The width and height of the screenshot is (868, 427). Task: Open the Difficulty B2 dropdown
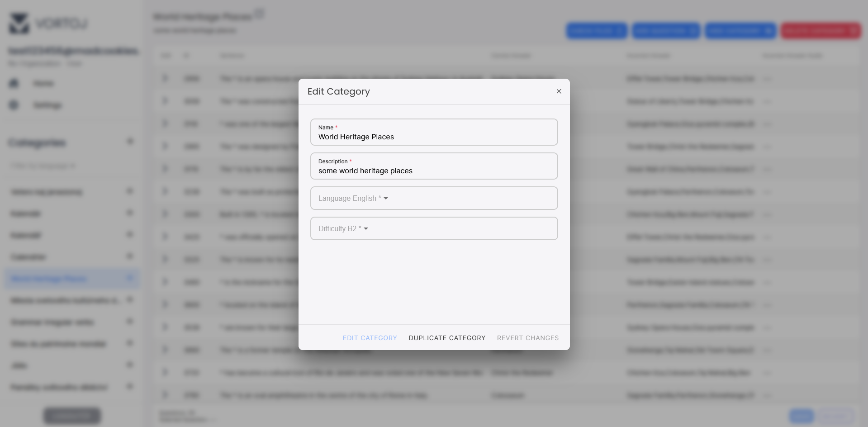pyautogui.click(x=434, y=228)
